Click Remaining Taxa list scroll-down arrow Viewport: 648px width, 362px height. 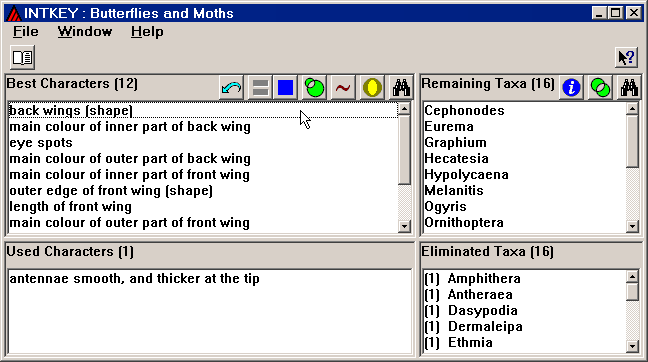point(632,226)
